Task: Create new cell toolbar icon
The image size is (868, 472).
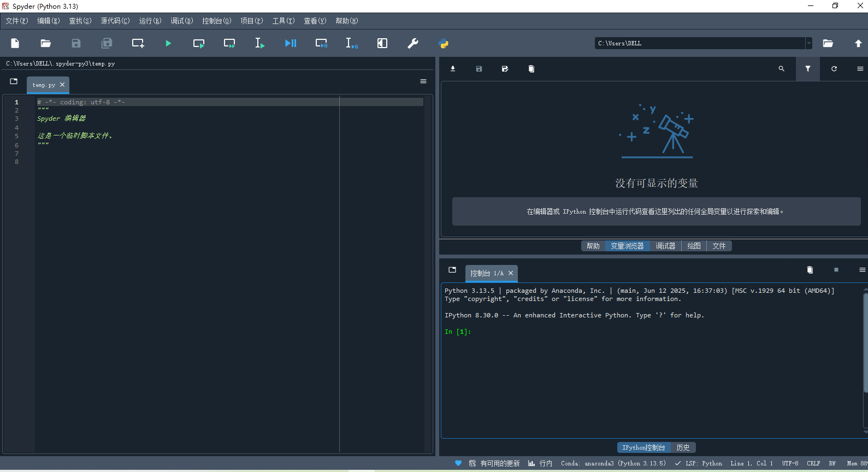Action: [138, 43]
